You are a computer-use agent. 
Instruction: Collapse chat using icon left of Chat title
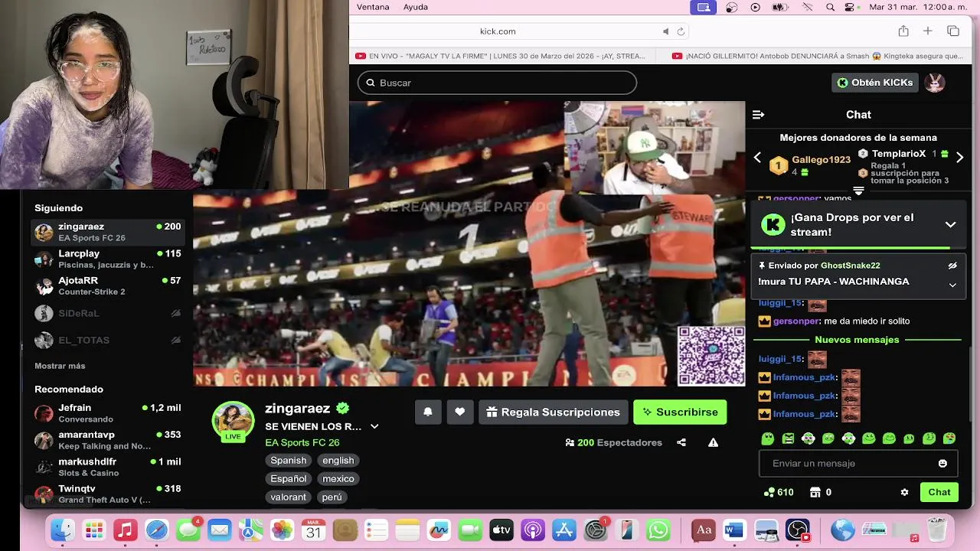[x=758, y=115]
